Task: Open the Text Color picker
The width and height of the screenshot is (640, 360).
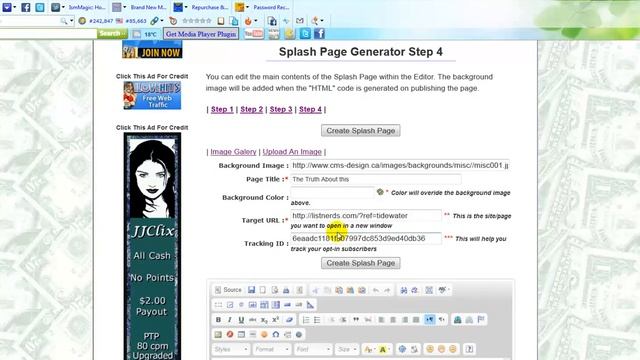Action: click(x=369, y=349)
